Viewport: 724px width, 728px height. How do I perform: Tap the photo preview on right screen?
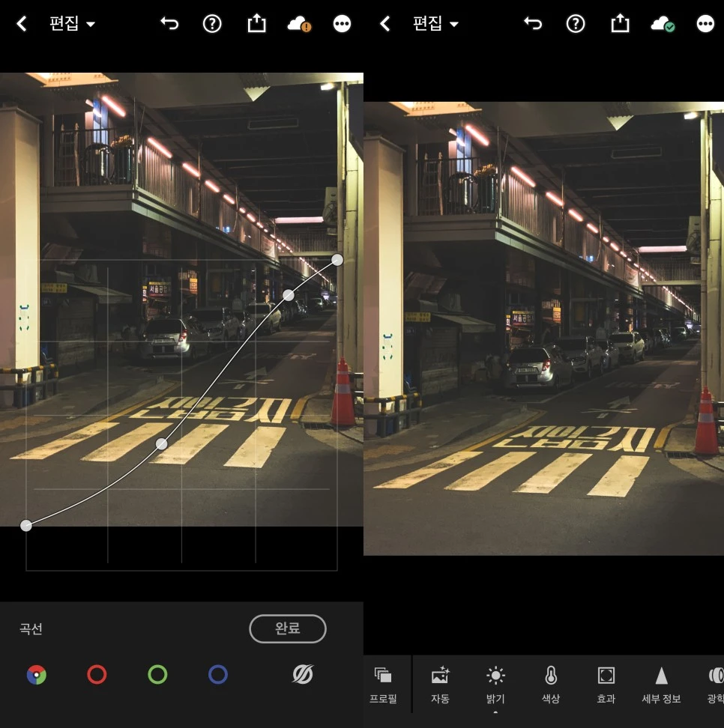click(543, 328)
